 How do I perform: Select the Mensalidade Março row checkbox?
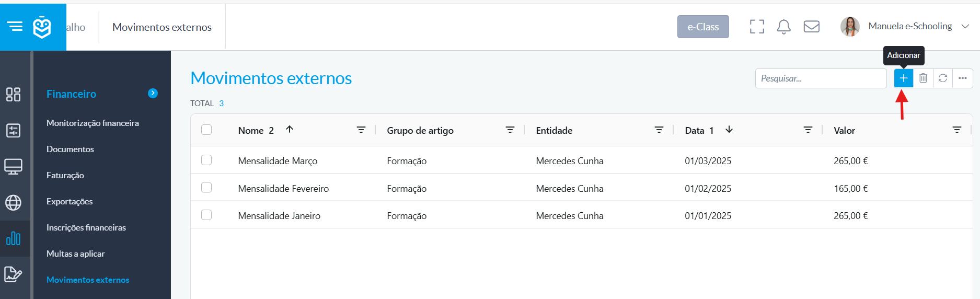pos(206,160)
